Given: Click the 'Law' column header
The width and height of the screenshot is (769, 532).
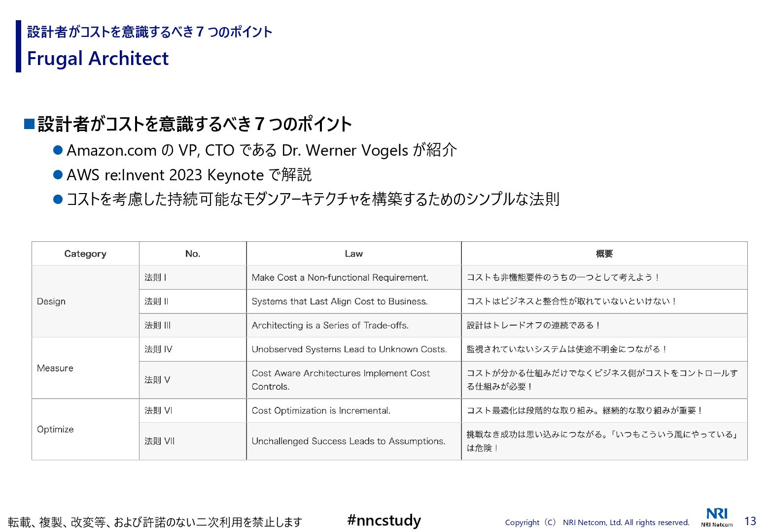Looking at the screenshot, I should 354,254.
